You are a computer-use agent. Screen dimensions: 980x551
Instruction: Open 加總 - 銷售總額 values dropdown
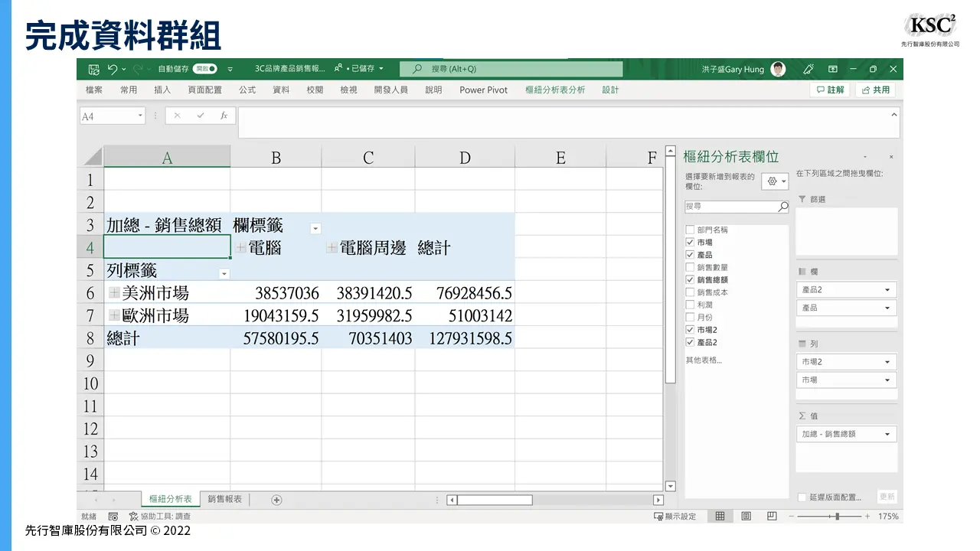pyautogui.click(x=887, y=434)
